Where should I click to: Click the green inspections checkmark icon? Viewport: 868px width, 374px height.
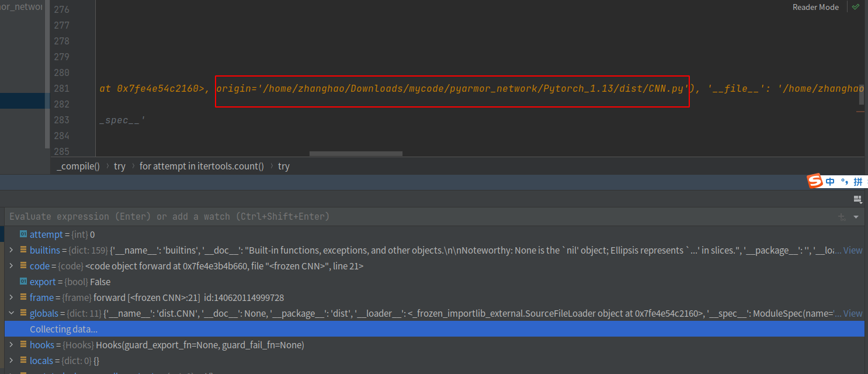(855, 7)
